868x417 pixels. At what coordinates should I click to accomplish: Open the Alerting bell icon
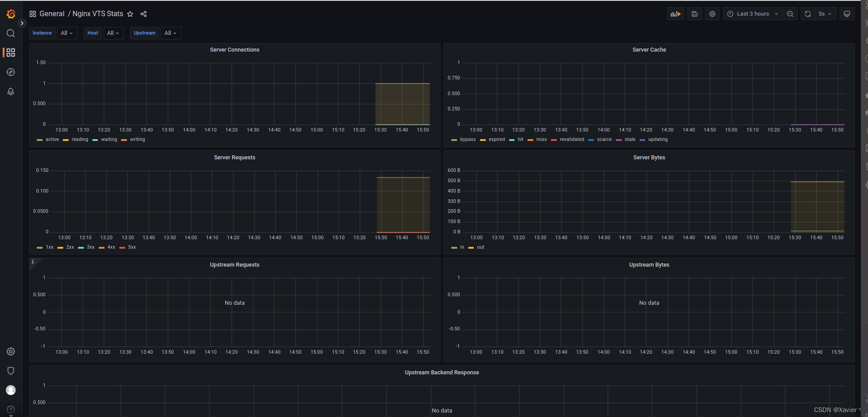tap(11, 92)
